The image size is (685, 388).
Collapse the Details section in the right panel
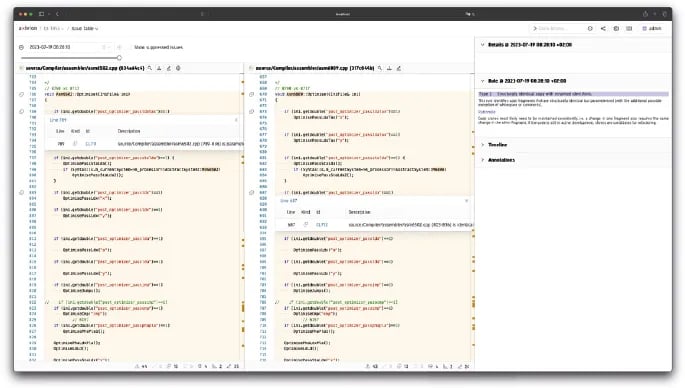coord(483,45)
